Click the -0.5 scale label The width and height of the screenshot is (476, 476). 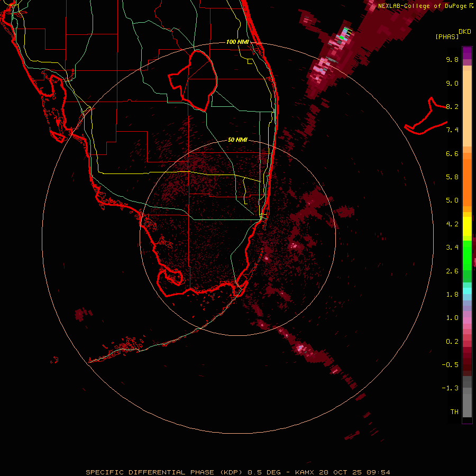pos(450,365)
